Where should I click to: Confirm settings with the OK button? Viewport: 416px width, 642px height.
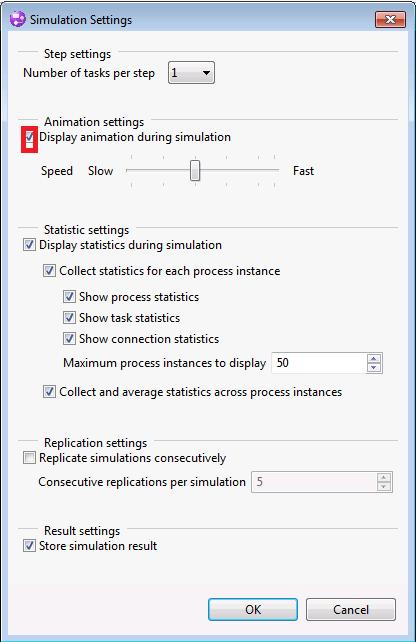(253, 610)
